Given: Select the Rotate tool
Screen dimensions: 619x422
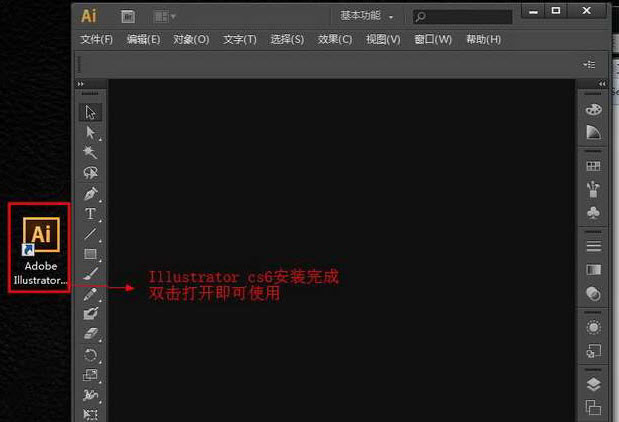Looking at the screenshot, I should [90, 355].
